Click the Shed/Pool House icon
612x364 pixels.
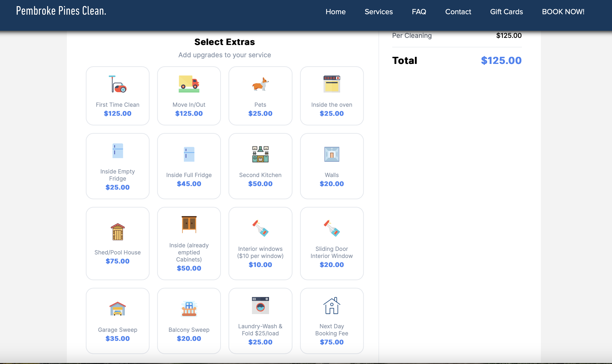[117, 231]
